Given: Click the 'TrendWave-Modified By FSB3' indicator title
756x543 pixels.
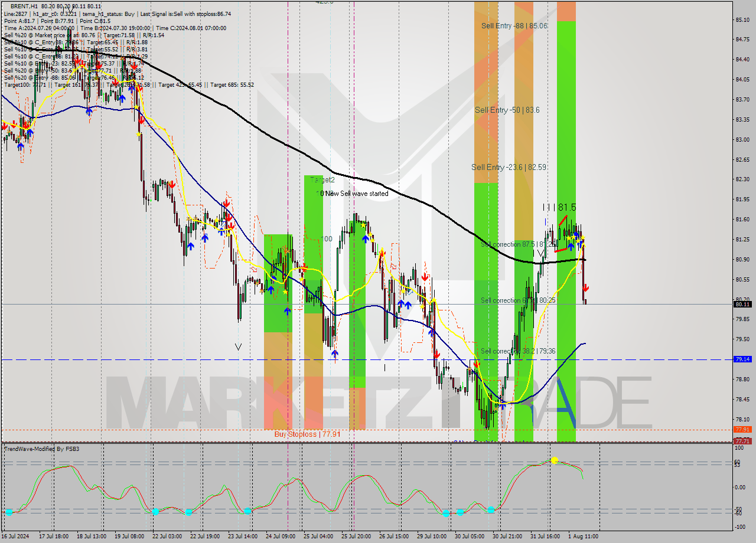Looking at the screenshot, I should click(x=42, y=449).
